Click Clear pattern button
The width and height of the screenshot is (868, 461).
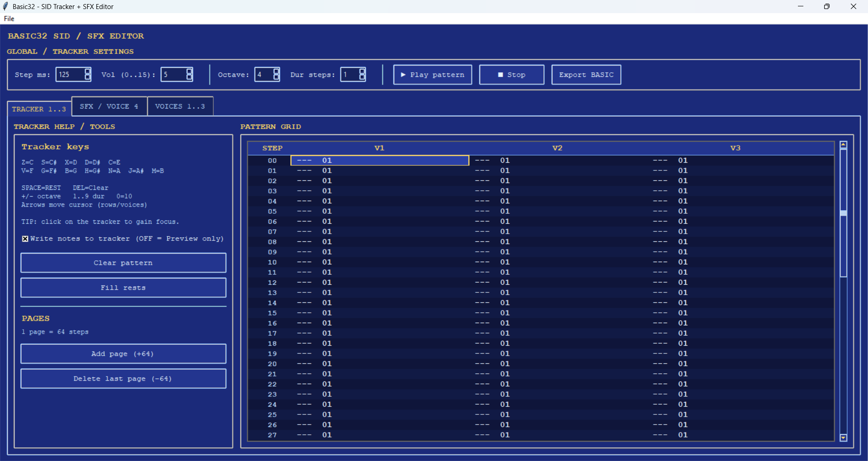(123, 263)
